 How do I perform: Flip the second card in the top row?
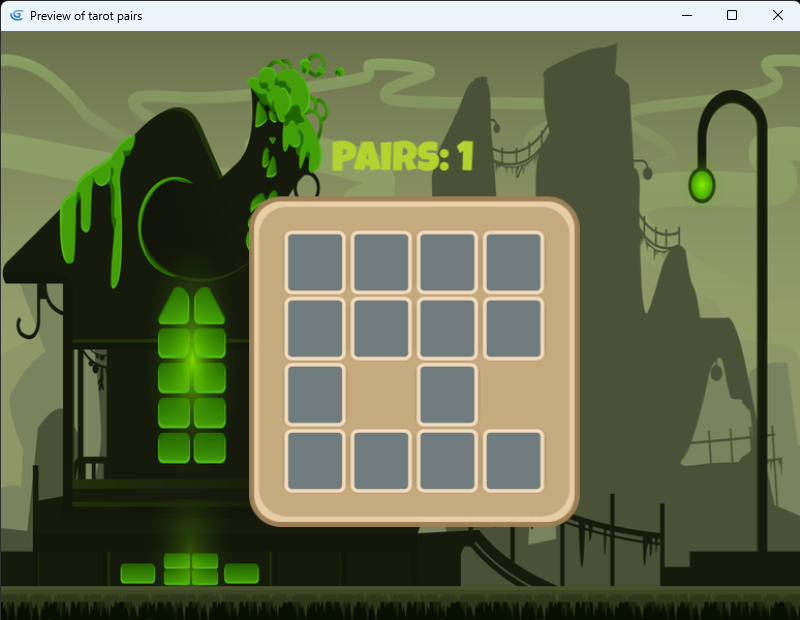pyautogui.click(x=381, y=262)
